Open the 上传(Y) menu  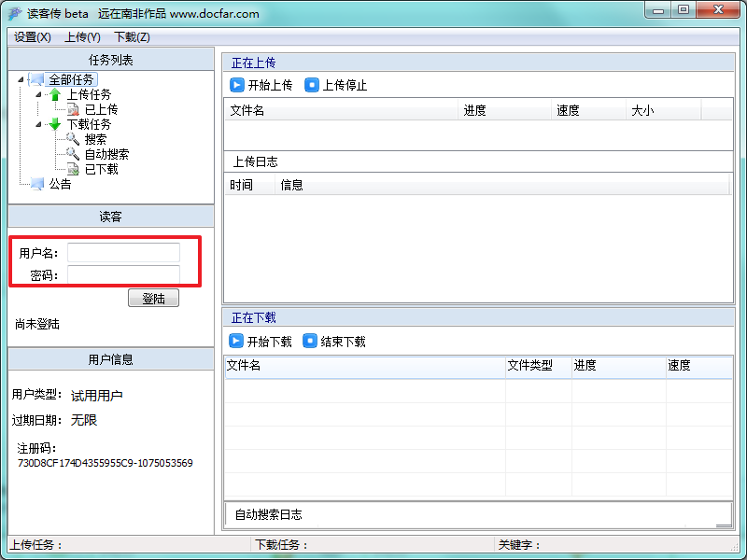point(82,37)
